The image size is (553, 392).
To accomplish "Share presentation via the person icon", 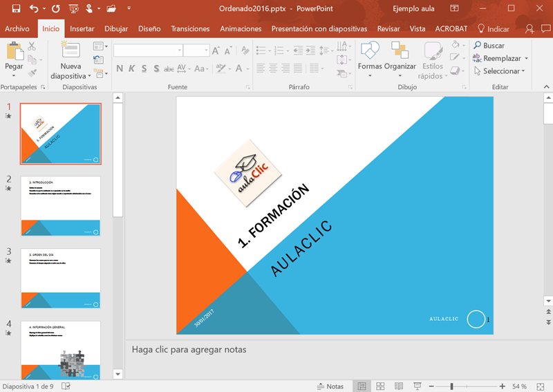I will pos(529,28).
